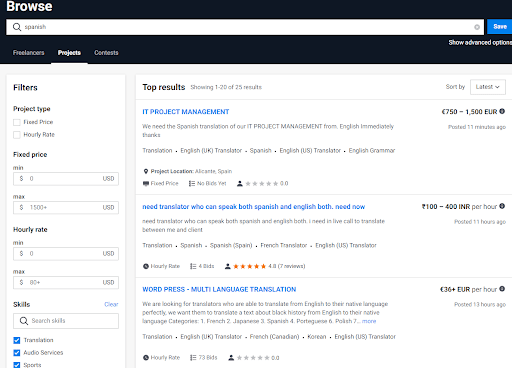Uncheck the Translation skill

click(17, 340)
